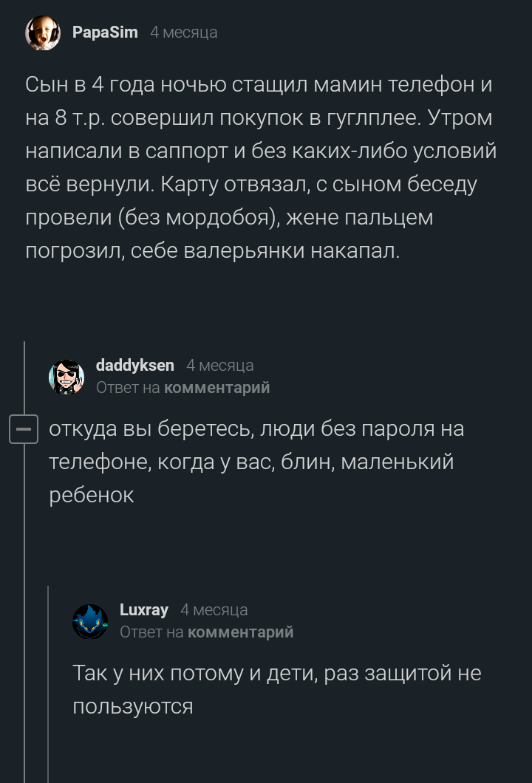
Task: Open timestamp next to Luxray
Action: point(214,610)
